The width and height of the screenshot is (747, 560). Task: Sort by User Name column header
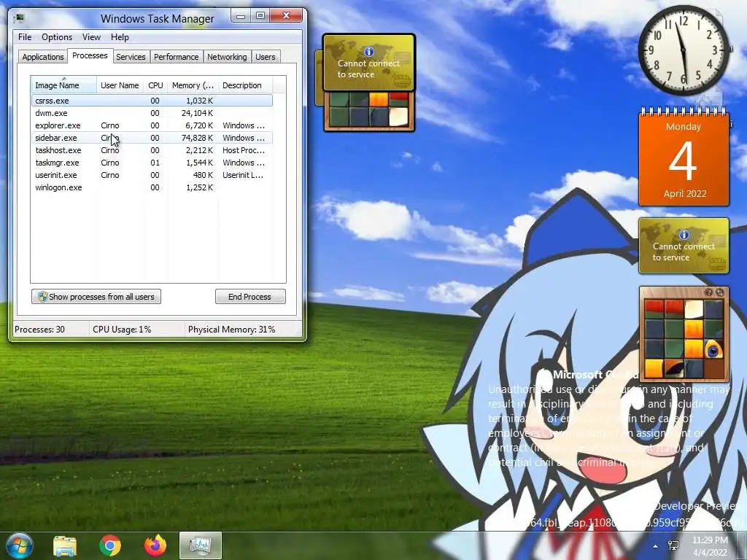(x=120, y=85)
